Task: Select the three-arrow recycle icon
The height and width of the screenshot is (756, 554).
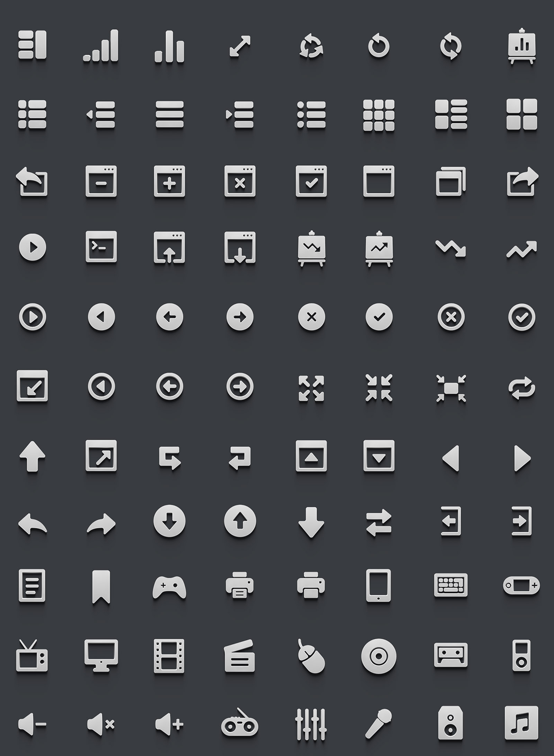Action: click(x=311, y=47)
